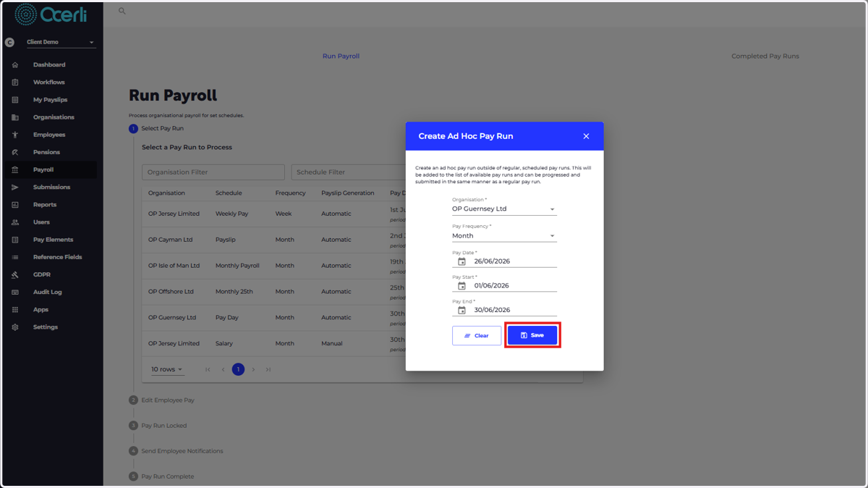
Task: Click the Clear button
Action: pyautogui.click(x=477, y=335)
